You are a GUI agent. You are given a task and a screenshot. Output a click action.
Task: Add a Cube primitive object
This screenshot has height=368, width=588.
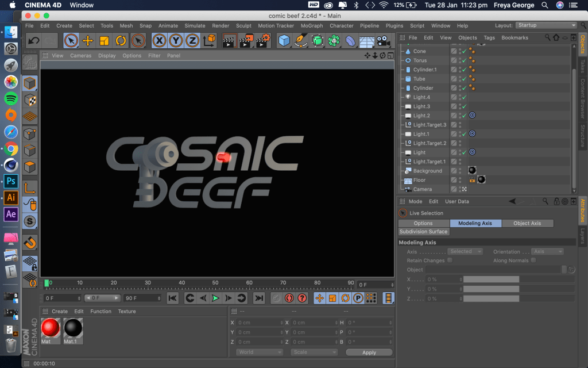pyautogui.click(x=284, y=41)
